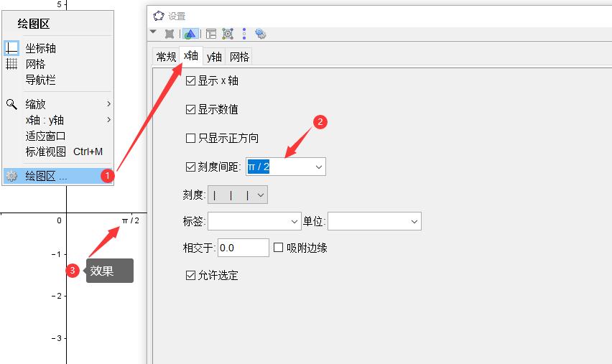Open the Layout settings icon
This screenshot has height=364, width=612.
211,34
